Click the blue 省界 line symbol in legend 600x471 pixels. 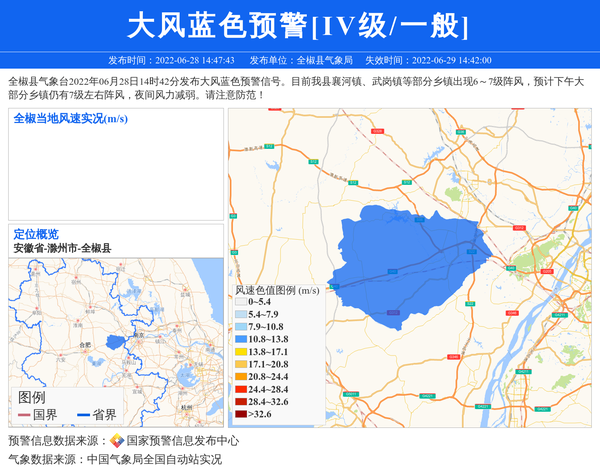coord(82,415)
